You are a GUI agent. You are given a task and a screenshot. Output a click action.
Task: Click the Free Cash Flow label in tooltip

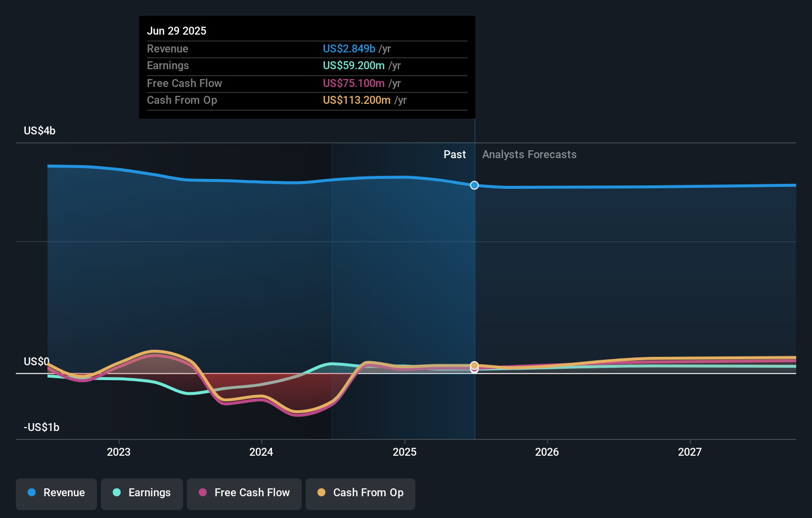click(184, 83)
